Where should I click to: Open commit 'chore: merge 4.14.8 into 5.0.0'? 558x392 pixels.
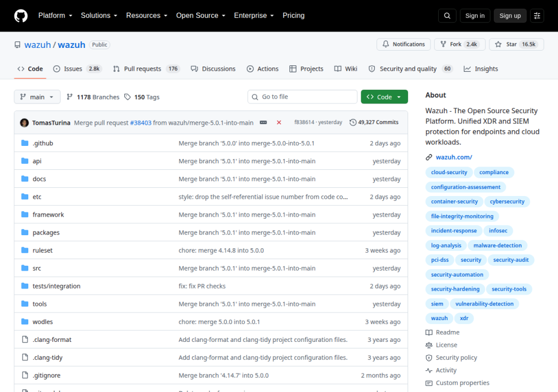point(221,250)
